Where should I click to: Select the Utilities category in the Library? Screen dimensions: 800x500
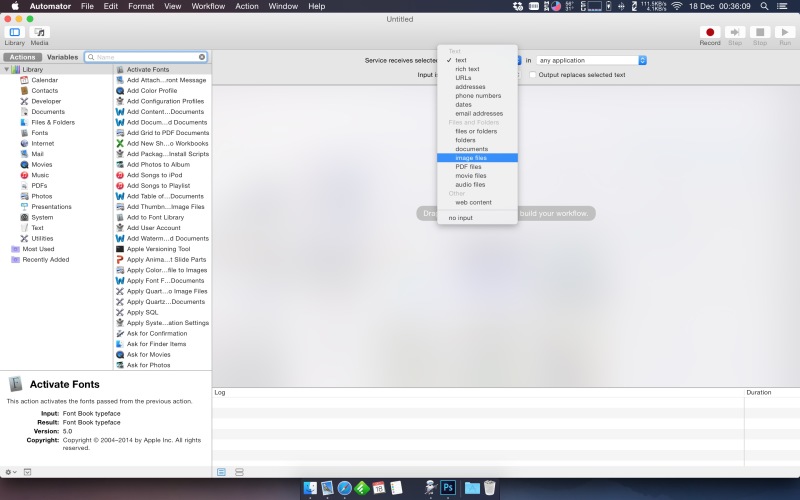(x=42, y=238)
